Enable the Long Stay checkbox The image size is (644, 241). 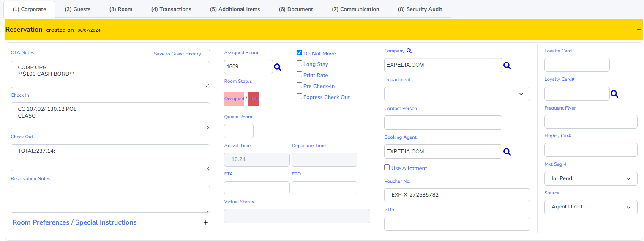click(300, 63)
